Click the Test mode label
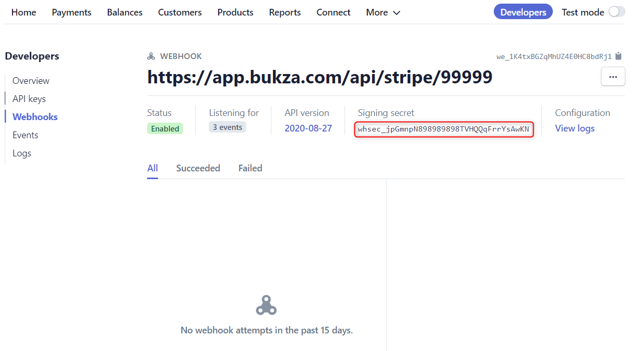The height and width of the screenshot is (351, 644). pyautogui.click(x=583, y=12)
